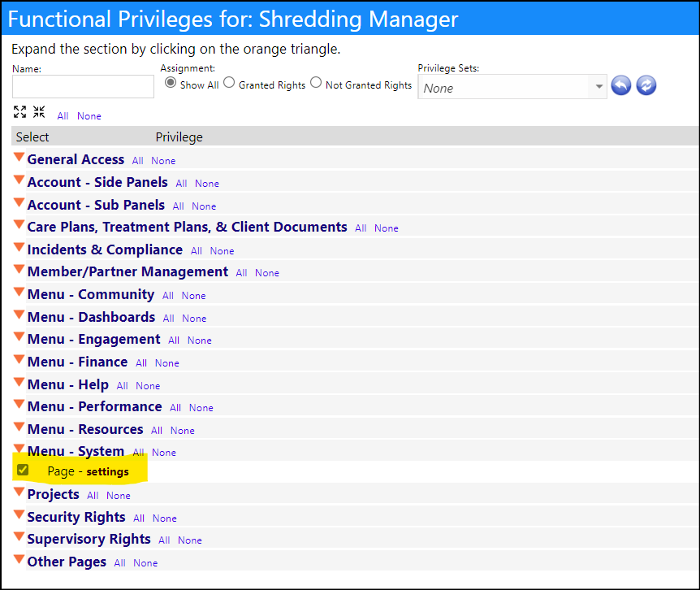Click None next to General Access
The image size is (700, 590).
[x=163, y=161]
